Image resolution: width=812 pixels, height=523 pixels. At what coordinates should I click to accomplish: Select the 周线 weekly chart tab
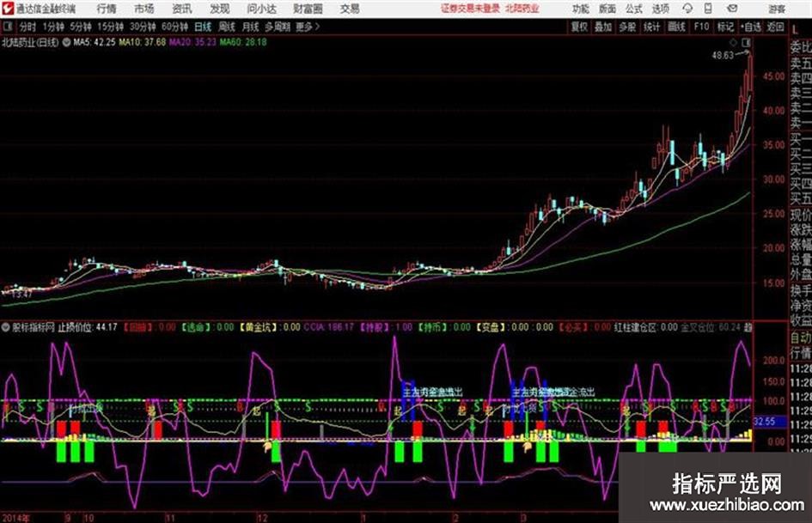pyautogui.click(x=227, y=27)
